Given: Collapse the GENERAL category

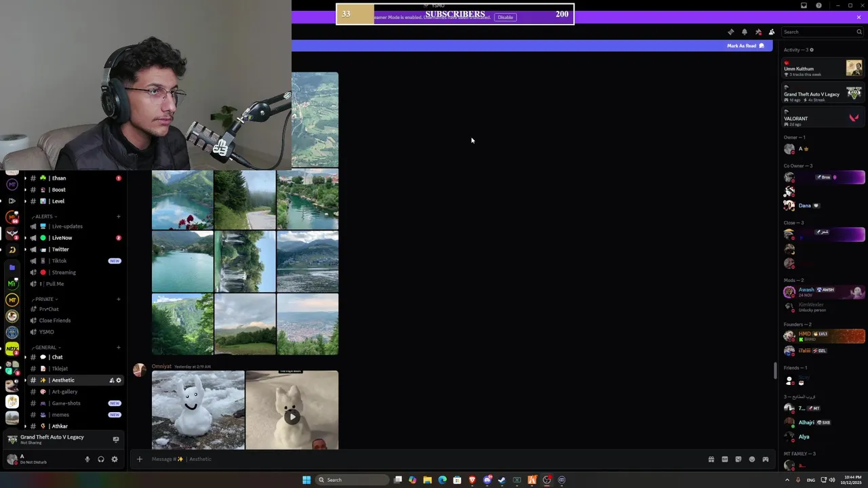Looking at the screenshot, I should [x=46, y=348].
